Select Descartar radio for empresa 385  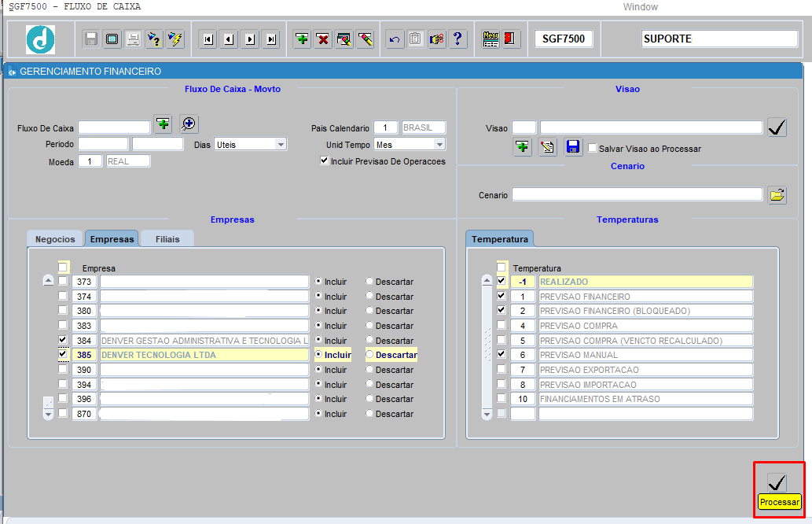click(369, 355)
